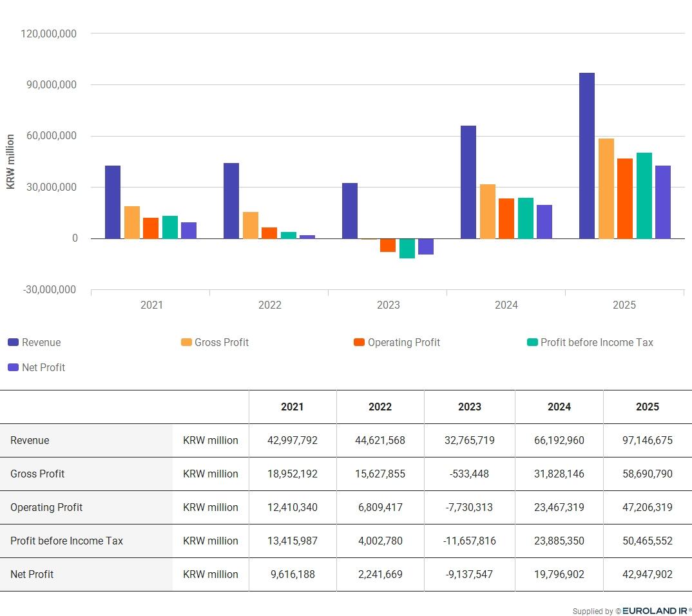Click the 2022 Revenue bar in chart

pyautogui.click(x=231, y=201)
